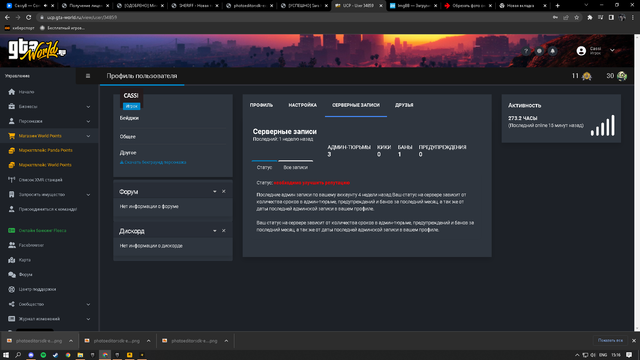Click the Бизнесы briefcase icon

click(11, 107)
